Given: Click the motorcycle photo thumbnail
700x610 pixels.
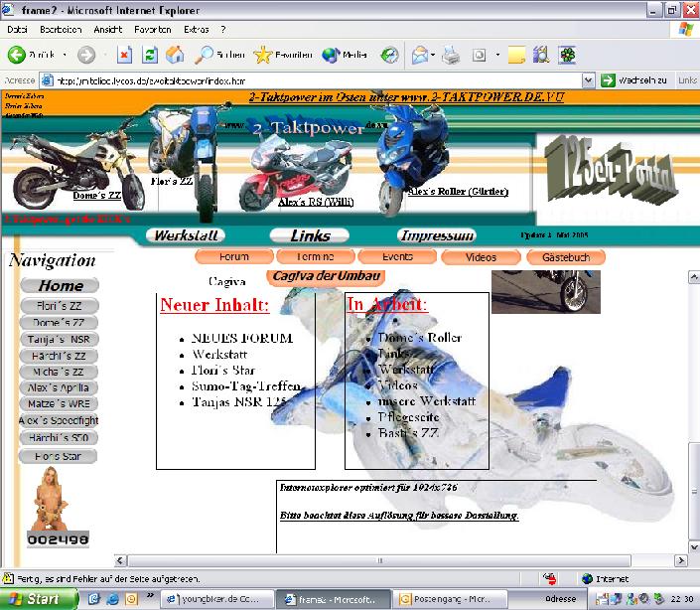Looking at the screenshot, I should [x=545, y=292].
